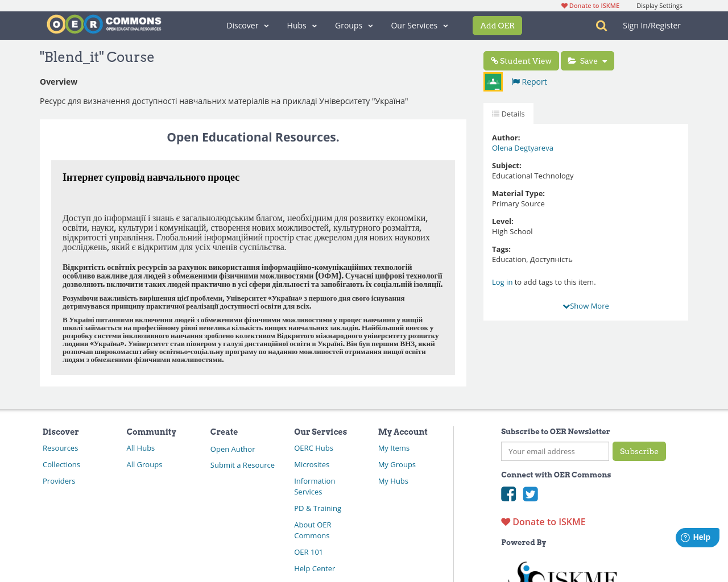Select the Details tab
The width and height of the screenshot is (728, 582).
pos(508,113)
